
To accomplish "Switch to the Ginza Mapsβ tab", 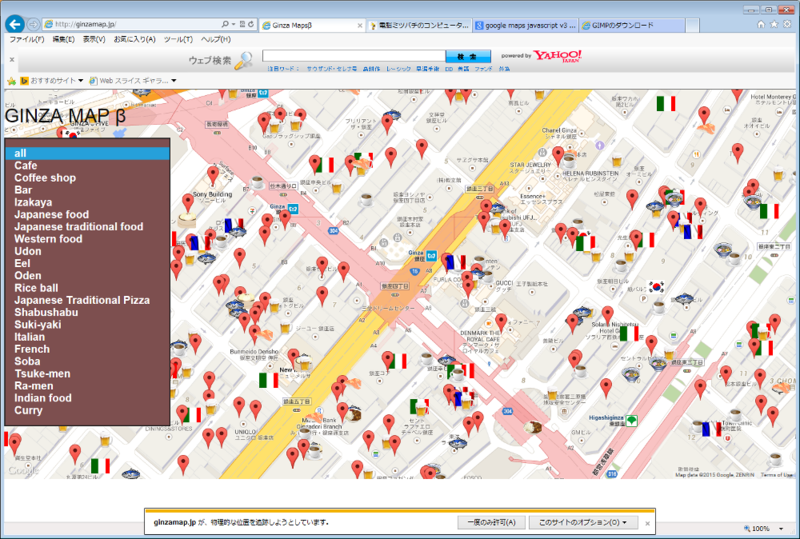I will click(308, 25).
